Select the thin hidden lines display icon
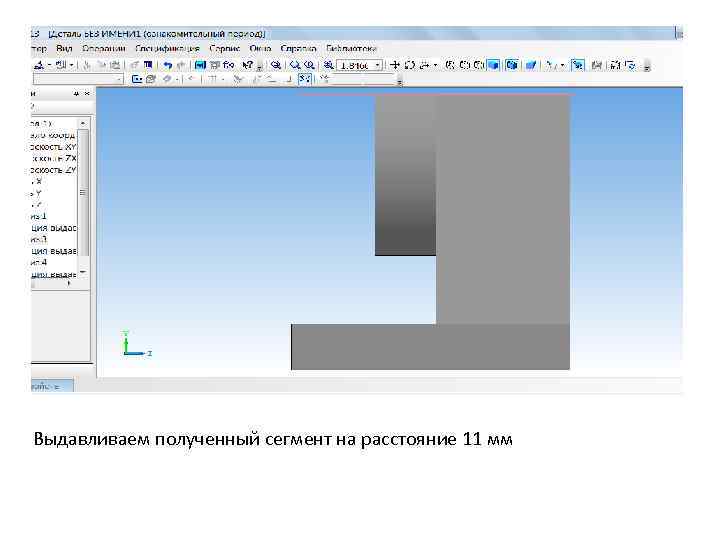720x540 pixels. 478,65
